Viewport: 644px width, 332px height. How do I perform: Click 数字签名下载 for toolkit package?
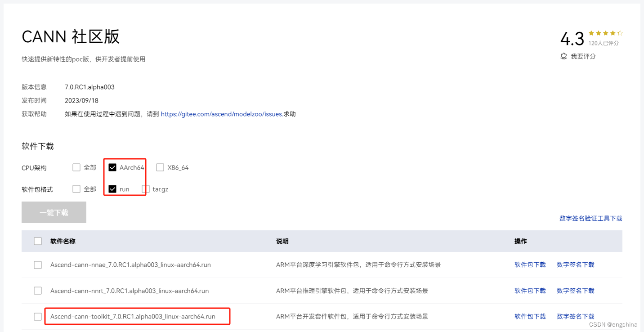576,317
